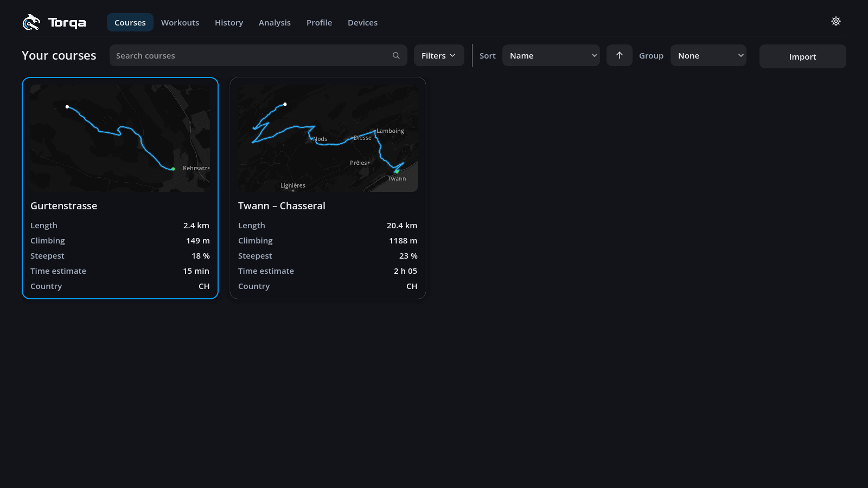
Task: Switch to the Courses tab
Action: tap(130, 22)
